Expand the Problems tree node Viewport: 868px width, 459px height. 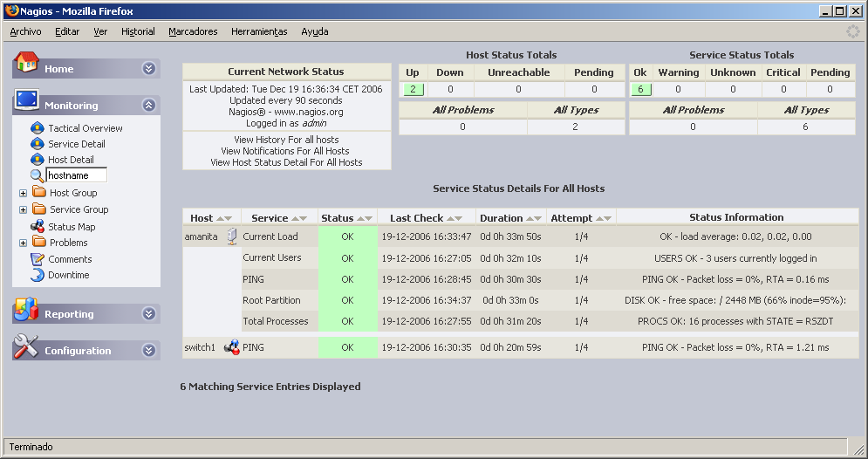pos(23,243)
